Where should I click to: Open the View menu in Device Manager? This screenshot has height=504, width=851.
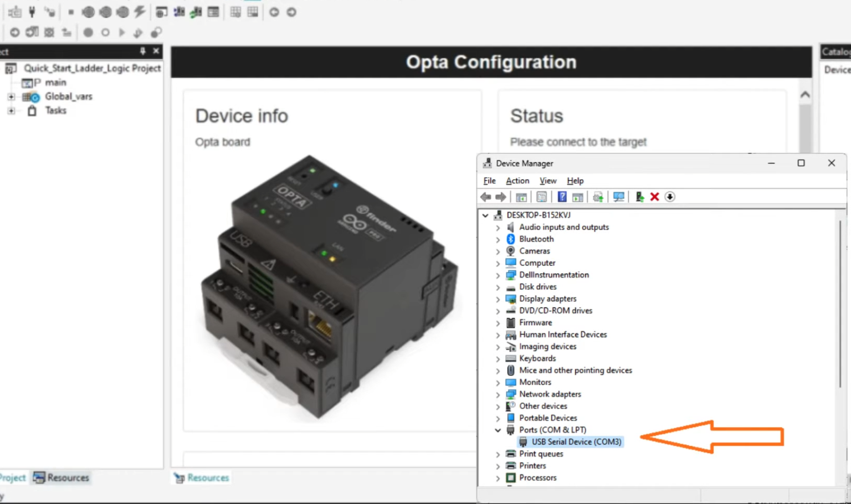pos(547,181)
